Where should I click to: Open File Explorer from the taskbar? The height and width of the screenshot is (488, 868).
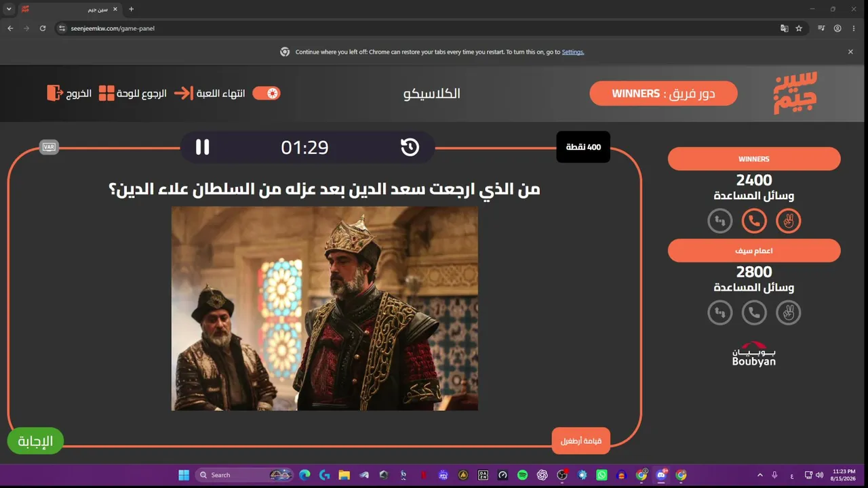pos(344,475)
